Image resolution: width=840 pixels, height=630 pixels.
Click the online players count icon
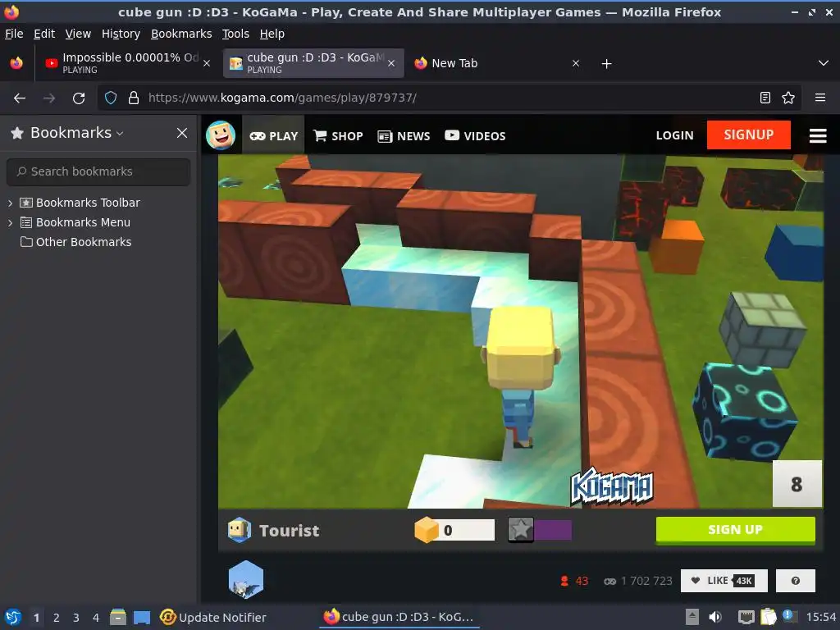coord(564,581)
